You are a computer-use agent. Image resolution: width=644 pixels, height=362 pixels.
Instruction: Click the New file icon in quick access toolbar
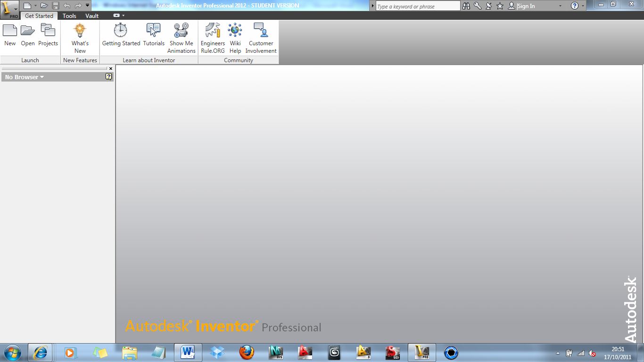click(27, 6)
